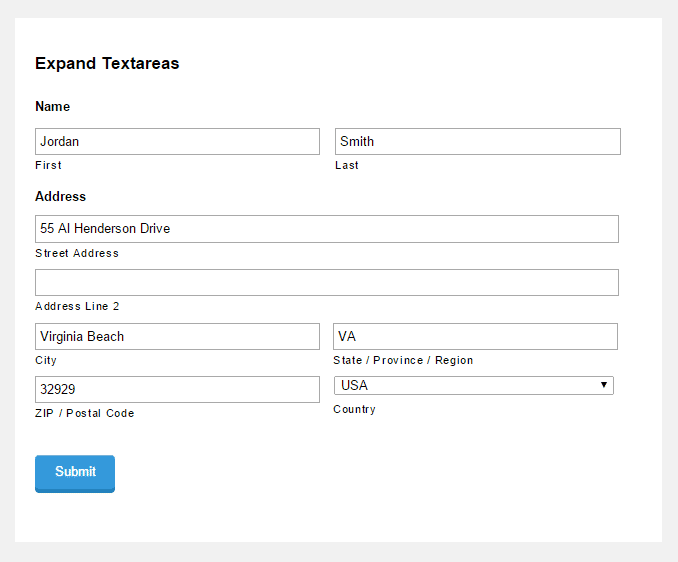This screenshot has width=678, height=562.
Task: Select the City field with Virginia Beach
Action: click(x=177, y=336)
